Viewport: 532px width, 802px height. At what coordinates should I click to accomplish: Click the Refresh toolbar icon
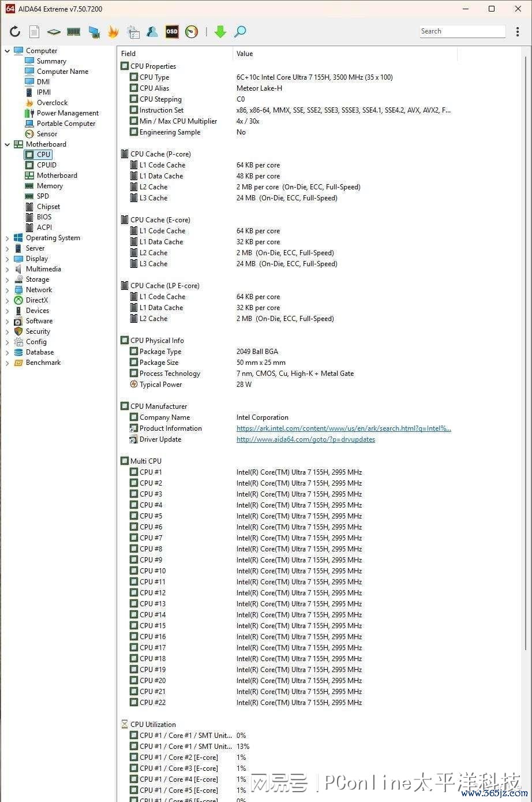coord(15,32)
